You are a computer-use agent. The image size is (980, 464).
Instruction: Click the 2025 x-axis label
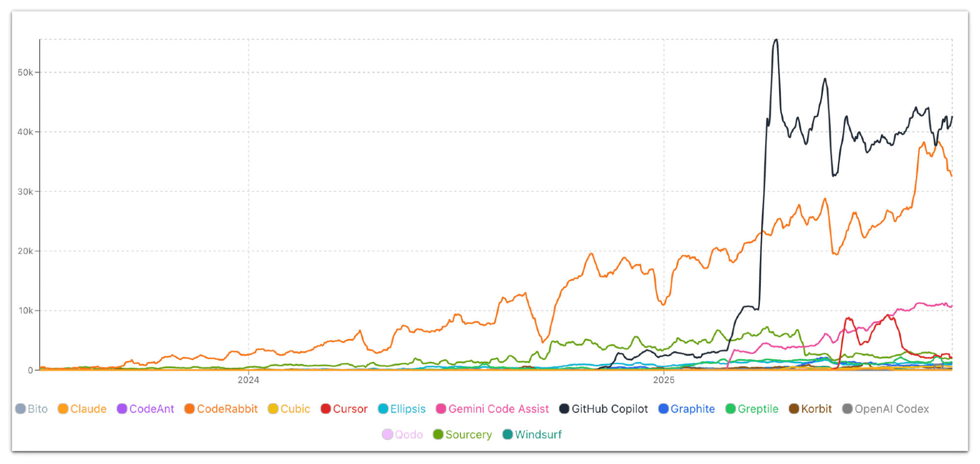pyautogui.click(x=664, y=380)
